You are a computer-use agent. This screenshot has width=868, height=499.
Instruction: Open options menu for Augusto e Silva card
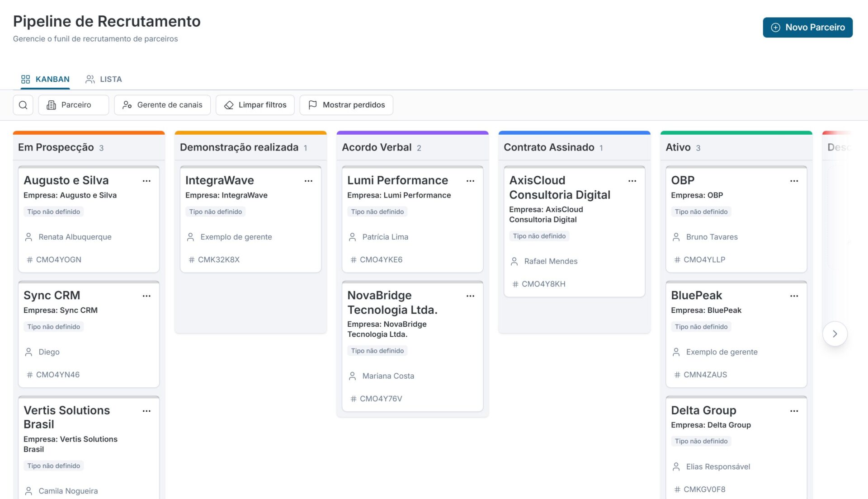click(x=146, y=181)
